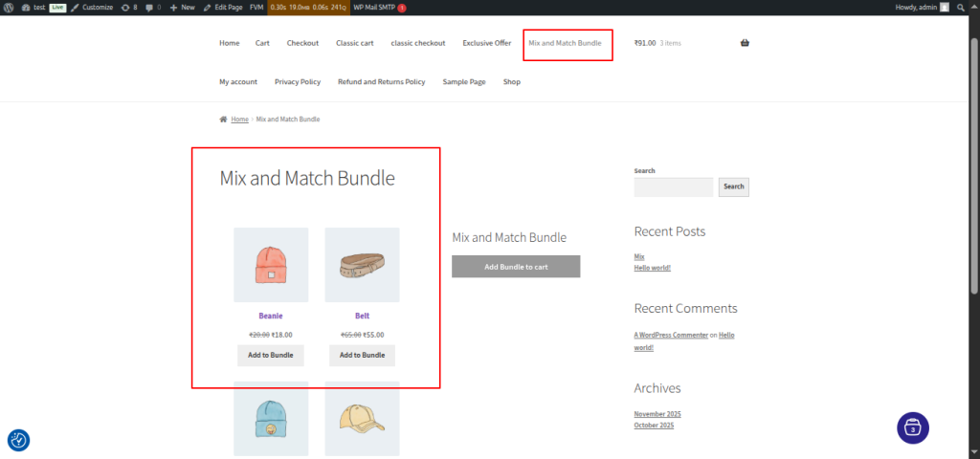This screenshot has height=459, width=980.
Task: Add Beanie to the bundle
Action: tap(271, 356)
